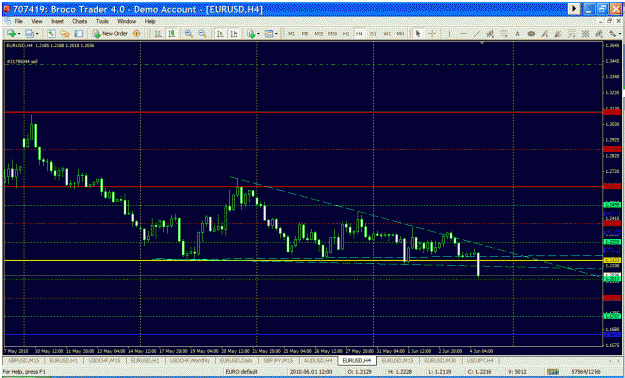
Task: Select the Crosshair tool
Action: click(x=432, y=34)
